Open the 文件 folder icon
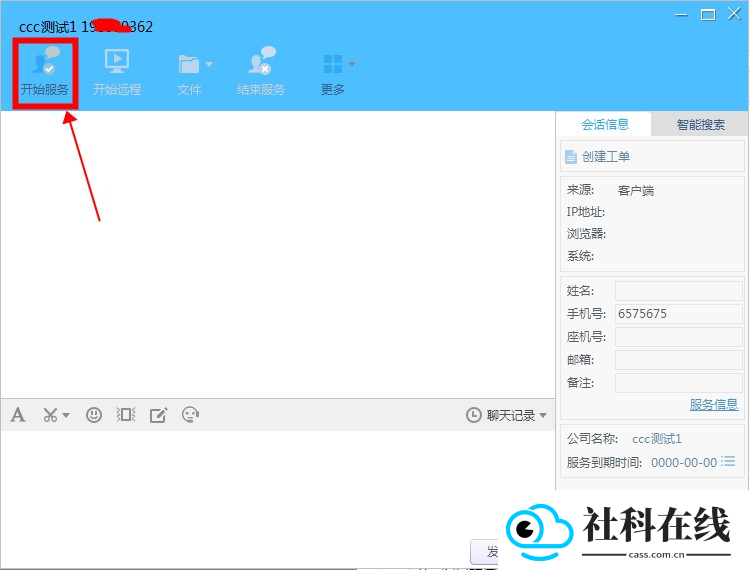 click(188, 64)
